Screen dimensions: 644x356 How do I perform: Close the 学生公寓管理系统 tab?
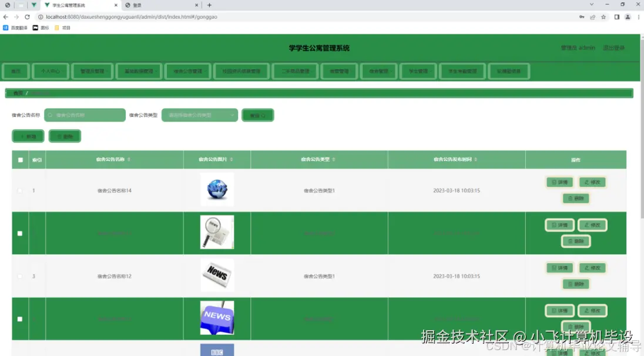coord(116,5)
